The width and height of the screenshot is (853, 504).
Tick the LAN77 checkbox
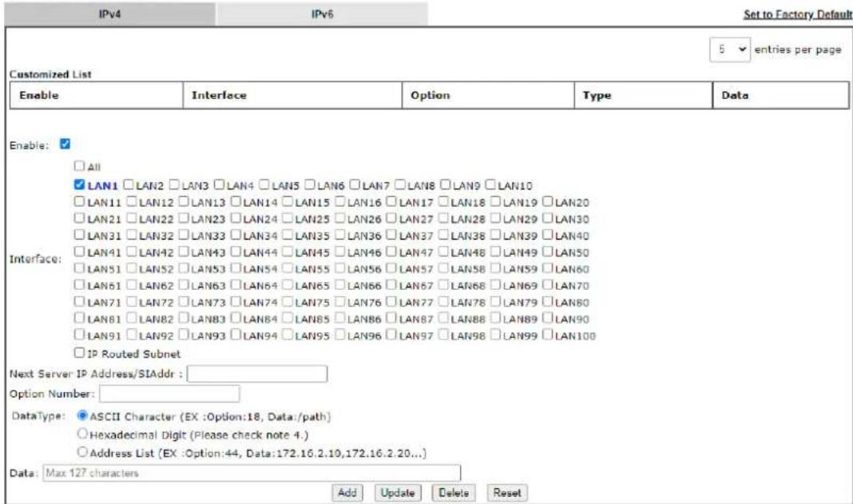391,301
